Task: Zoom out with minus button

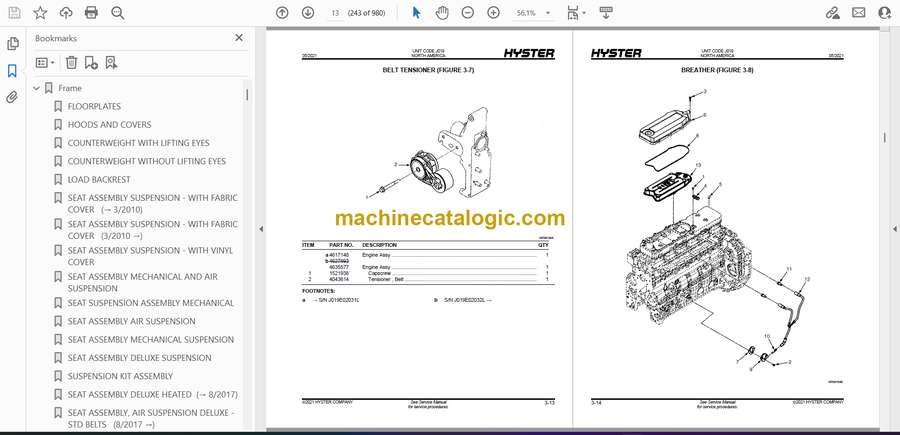Action: coord(468,13)
